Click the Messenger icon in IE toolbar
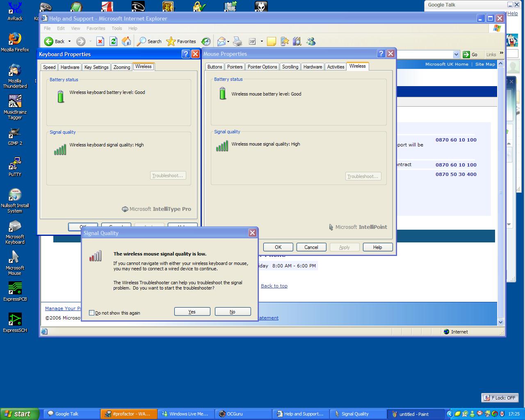 [x=311, y=41]
